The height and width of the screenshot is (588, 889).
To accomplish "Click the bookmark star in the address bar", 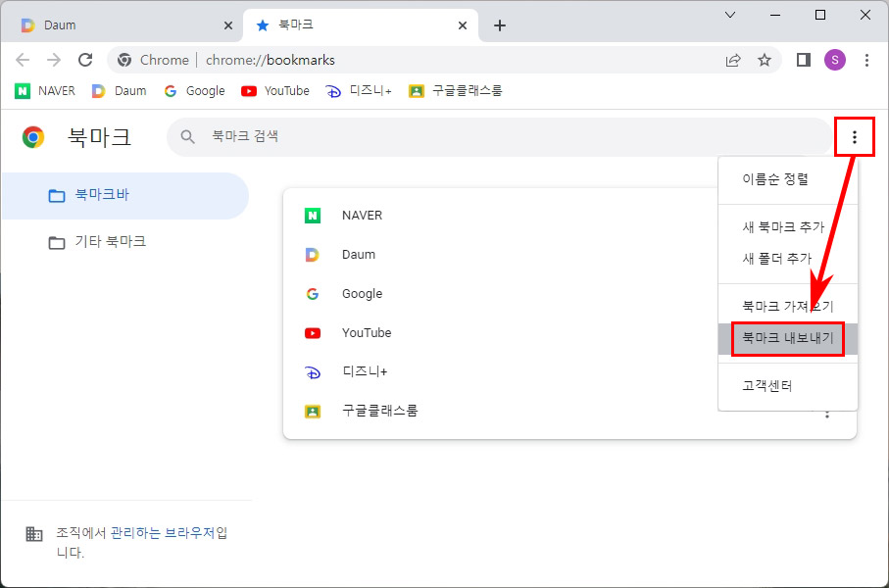I will click(x=765, y=60).
